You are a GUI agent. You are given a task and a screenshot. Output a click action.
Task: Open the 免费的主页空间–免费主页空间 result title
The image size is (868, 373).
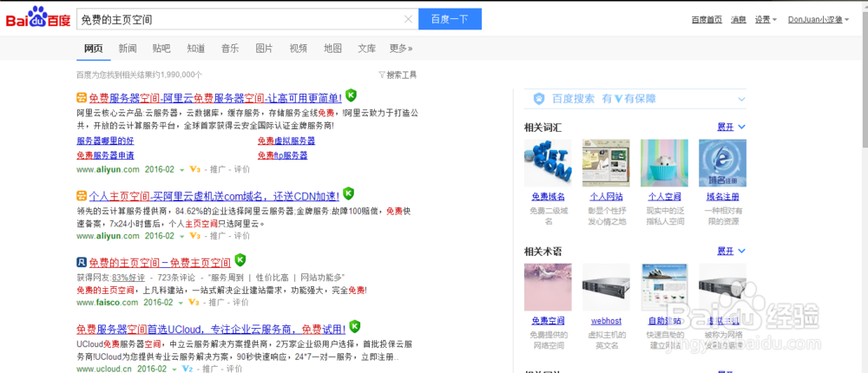pos(160,262)
